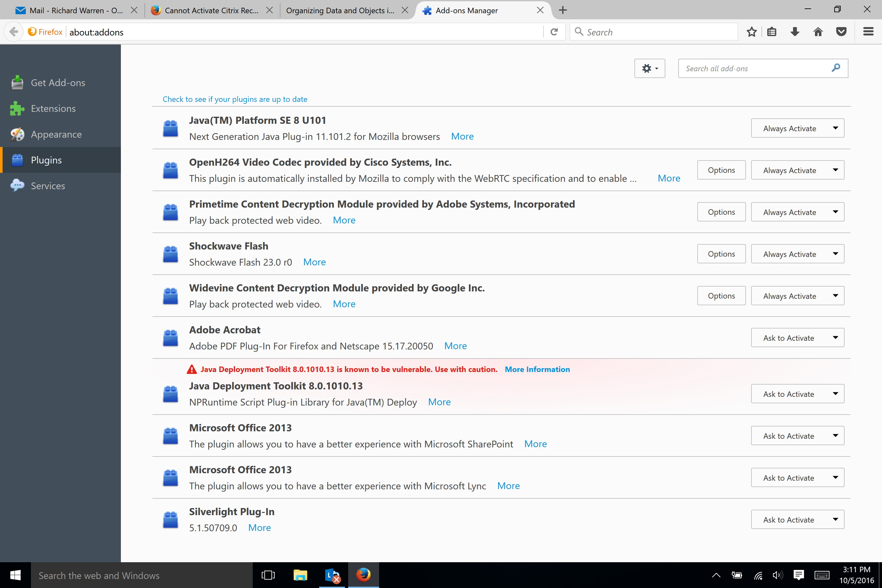
Task: Click the Firefox taskbar icon
Action: [x=363, y=575]
